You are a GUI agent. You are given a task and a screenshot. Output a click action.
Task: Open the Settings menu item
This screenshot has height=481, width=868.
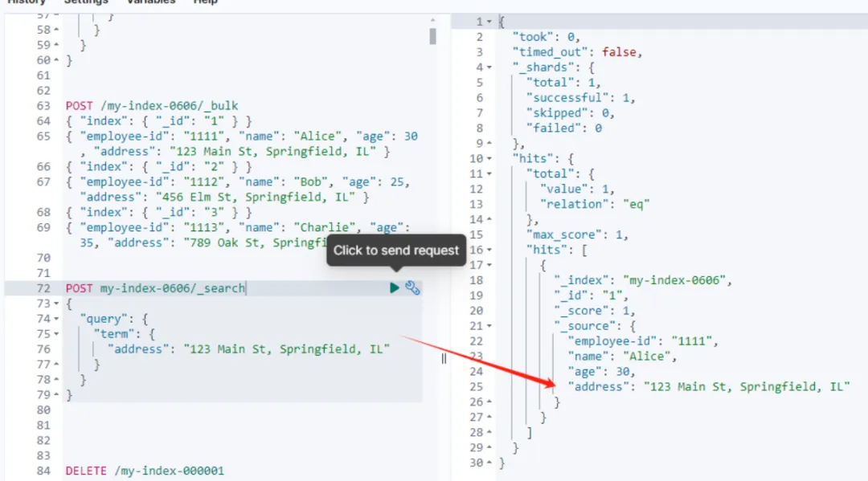point(86,2)
